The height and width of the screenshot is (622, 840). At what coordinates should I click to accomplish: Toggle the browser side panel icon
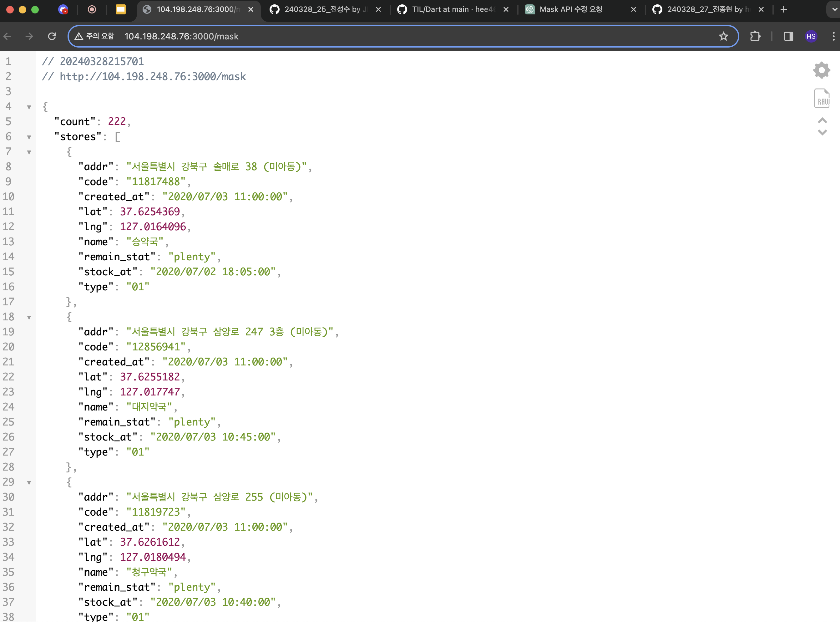[788, 36]
